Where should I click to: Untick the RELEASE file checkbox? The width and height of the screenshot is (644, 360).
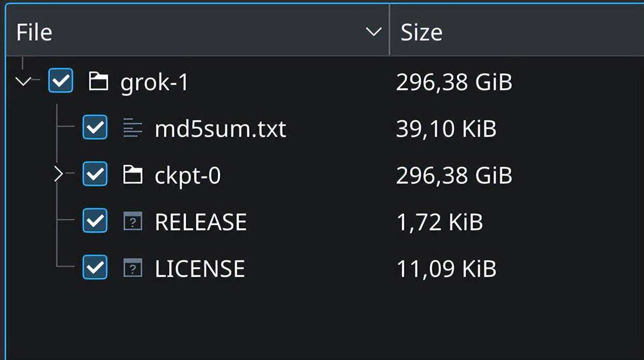(95, 221)
